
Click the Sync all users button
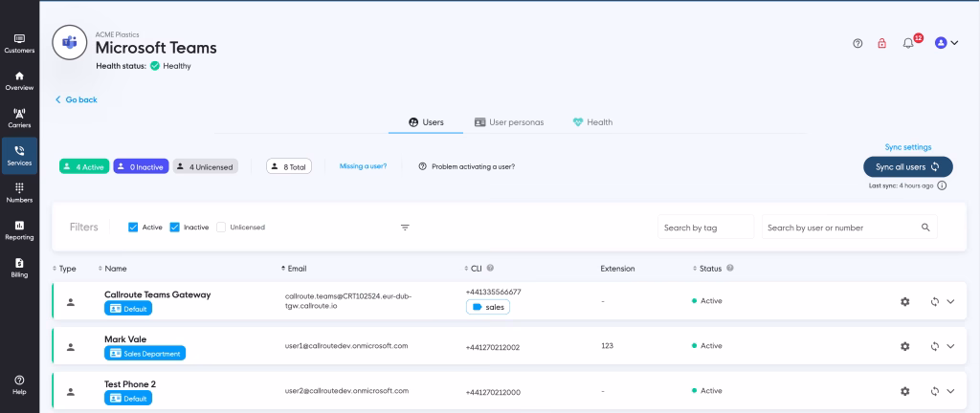click(x=907, y=166)
